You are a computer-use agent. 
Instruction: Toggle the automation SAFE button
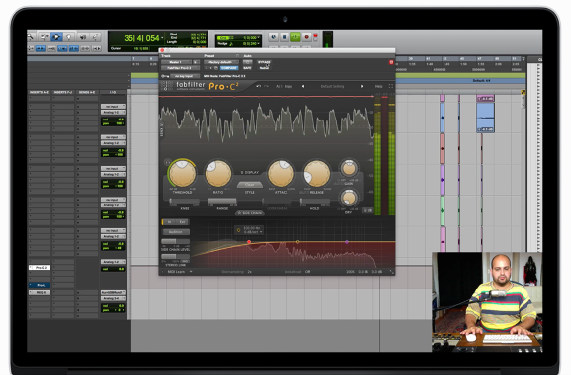247,68
